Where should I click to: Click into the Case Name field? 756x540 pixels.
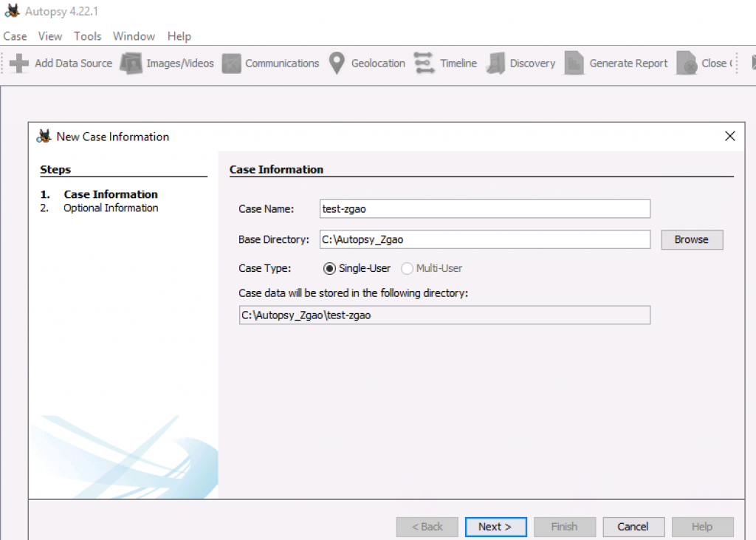click(484, 209)
